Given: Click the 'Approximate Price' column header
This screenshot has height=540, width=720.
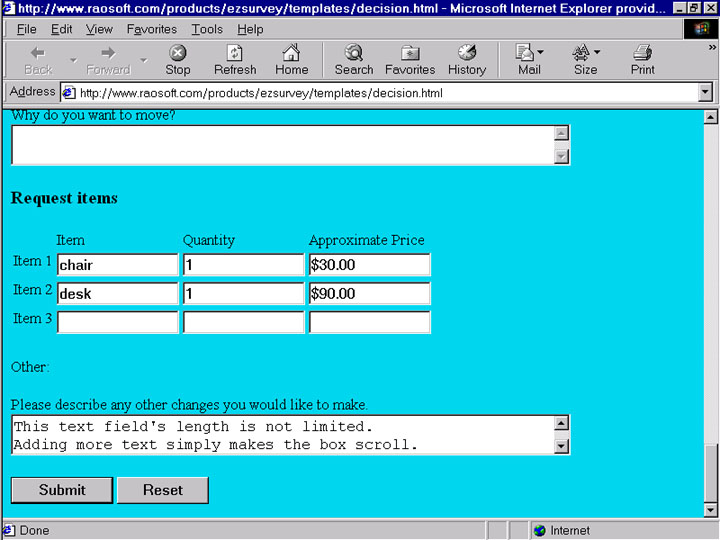Looking at the screenshot, I should pos(366,240).
